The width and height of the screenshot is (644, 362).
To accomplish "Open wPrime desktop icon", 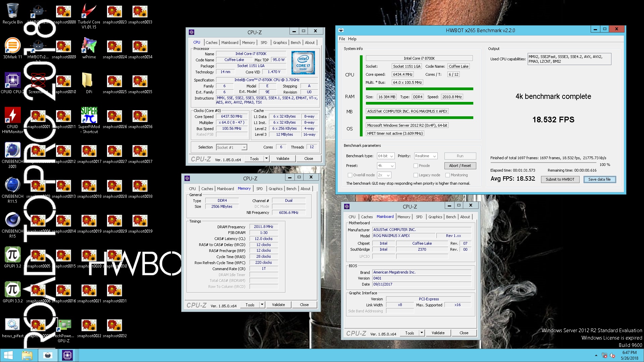I will point(89,48).
